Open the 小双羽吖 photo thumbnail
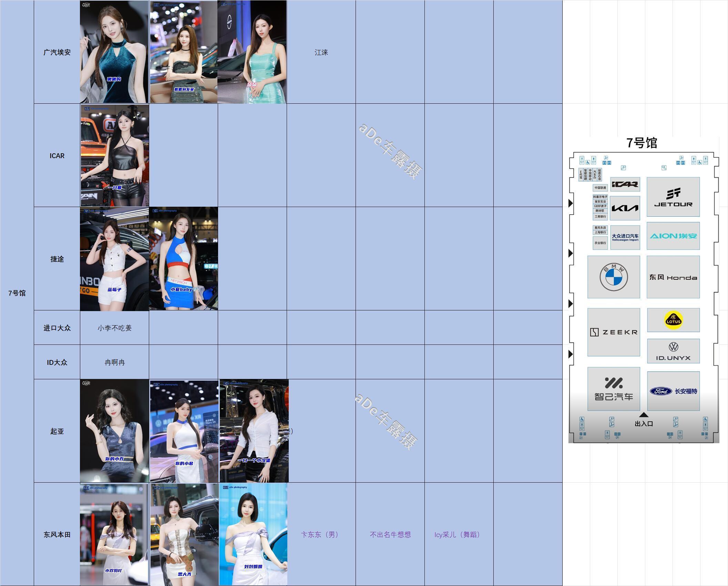 (114, 534)
